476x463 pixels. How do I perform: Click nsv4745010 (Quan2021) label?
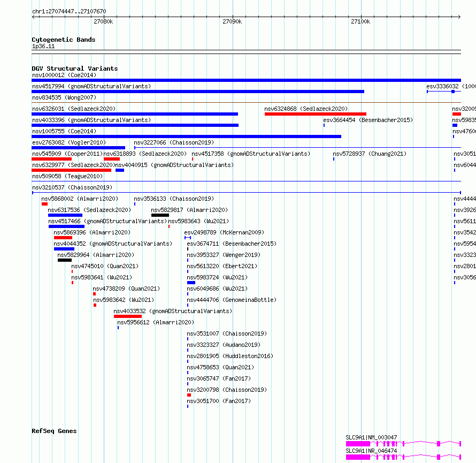tap(105, 266)
